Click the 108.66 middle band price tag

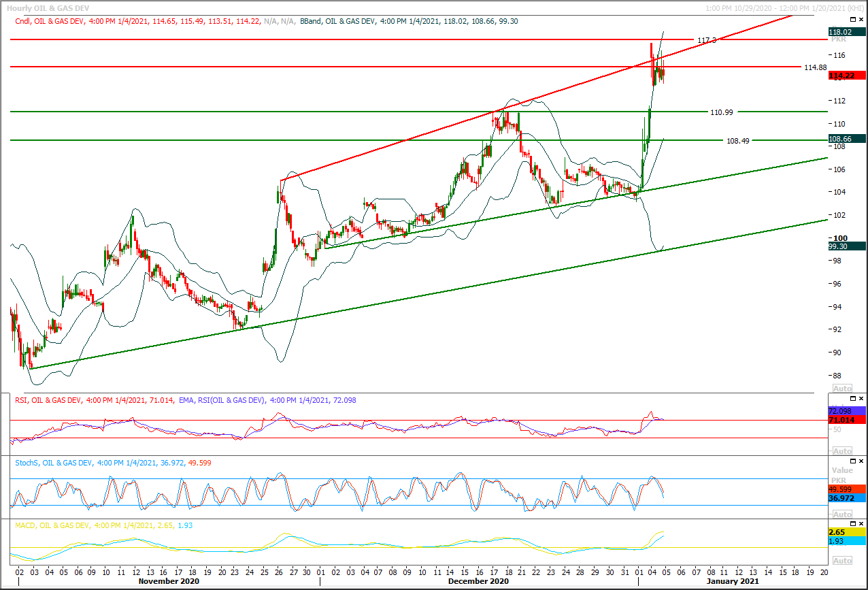[847, 139]
